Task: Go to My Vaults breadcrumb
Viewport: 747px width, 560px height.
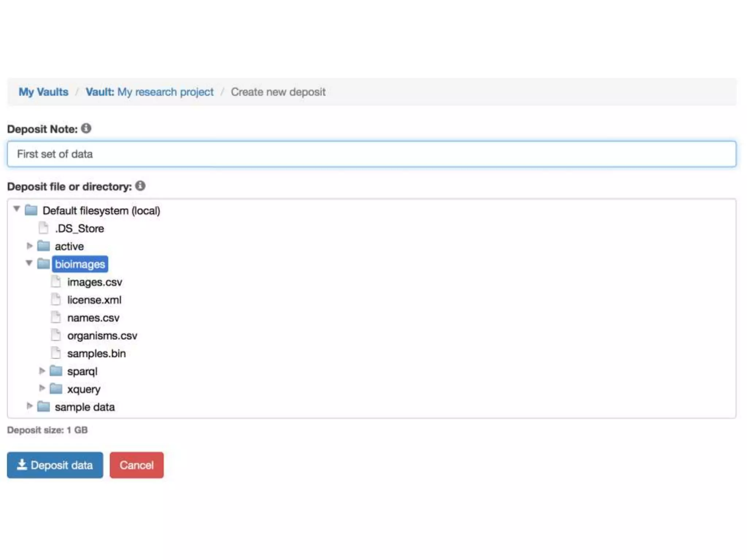Action: 43,92
